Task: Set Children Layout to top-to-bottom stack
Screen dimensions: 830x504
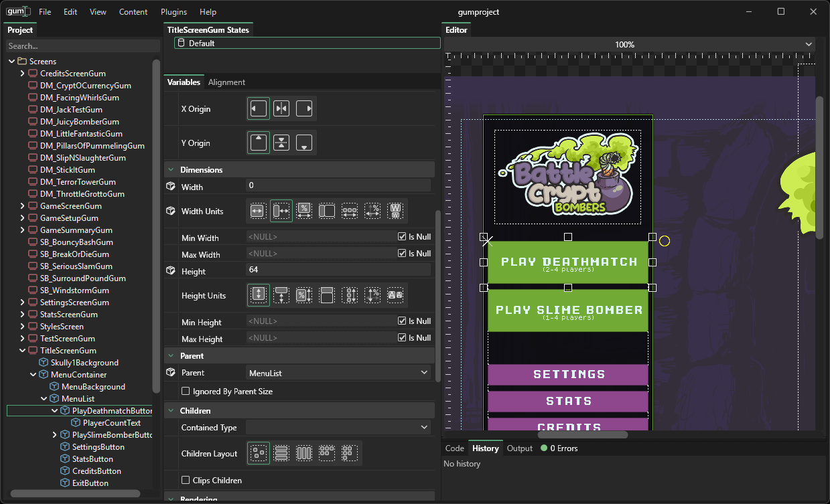Action: 281,453
